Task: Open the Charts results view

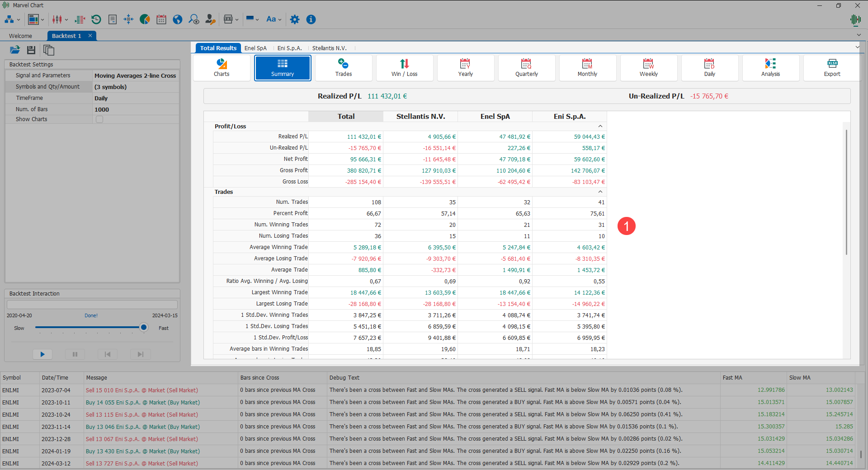Action: 222,68
